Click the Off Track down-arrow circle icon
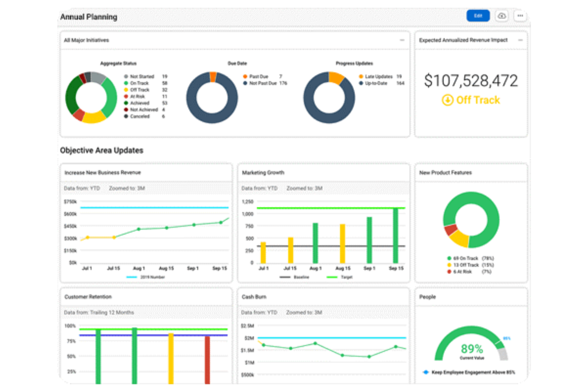This screenshot has height=392, width=588. (x=447, y=100)
